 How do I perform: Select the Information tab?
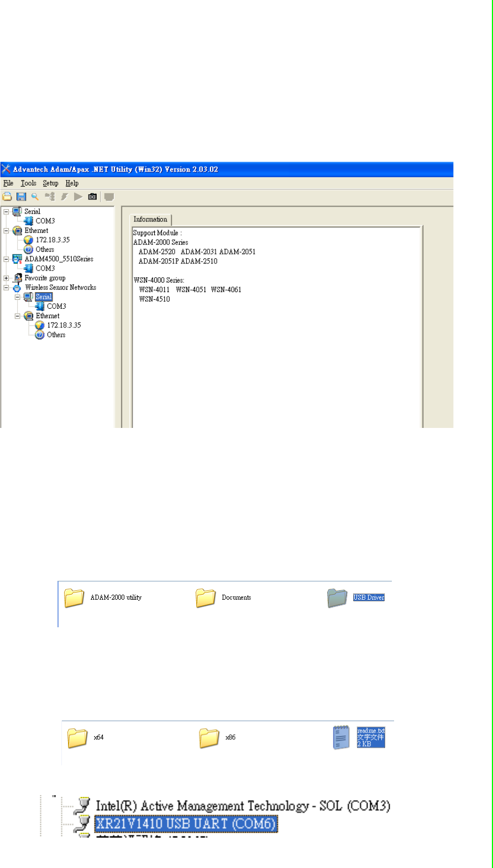coord(150,219)
